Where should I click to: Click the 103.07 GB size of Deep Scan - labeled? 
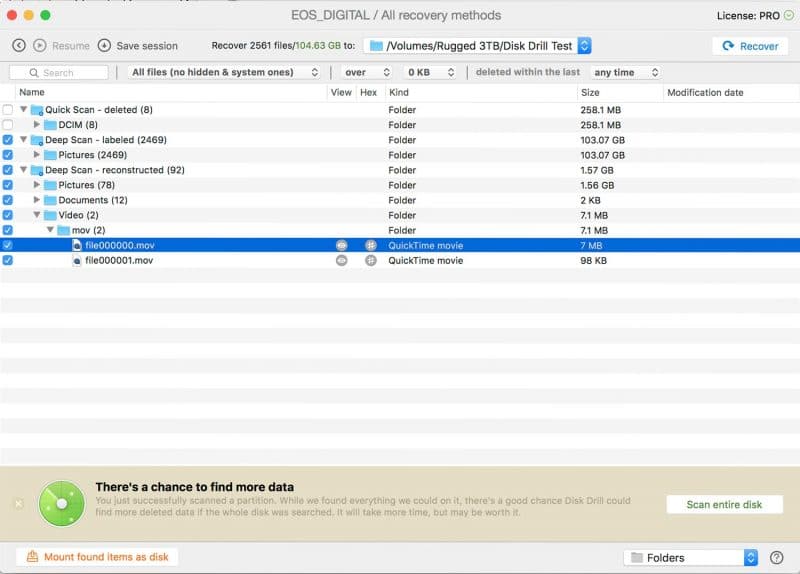click(602, 140)
